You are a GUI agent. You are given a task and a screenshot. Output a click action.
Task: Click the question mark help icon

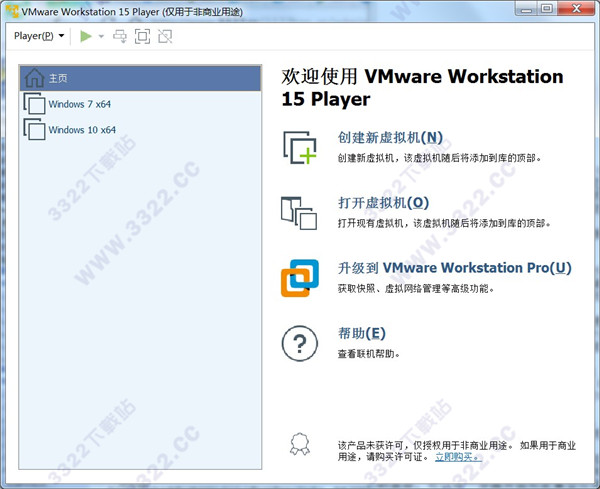click(x=300, y=344)
